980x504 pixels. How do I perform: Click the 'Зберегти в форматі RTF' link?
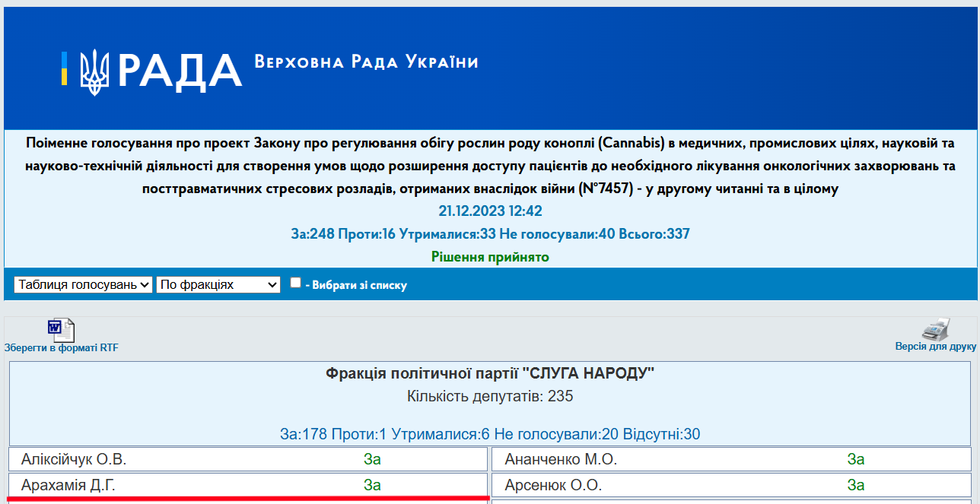tap(61, 346)
